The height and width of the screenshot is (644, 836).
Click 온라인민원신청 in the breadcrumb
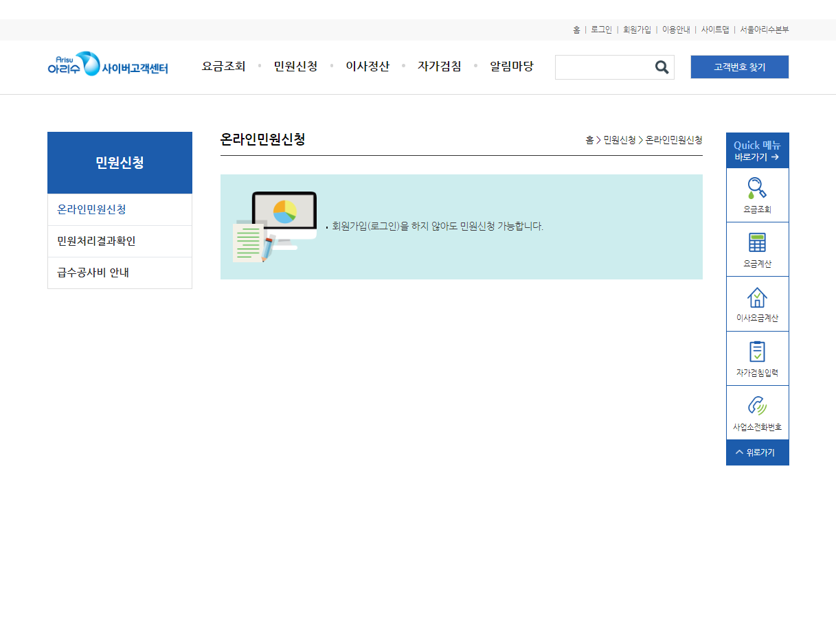coord(674,140)
